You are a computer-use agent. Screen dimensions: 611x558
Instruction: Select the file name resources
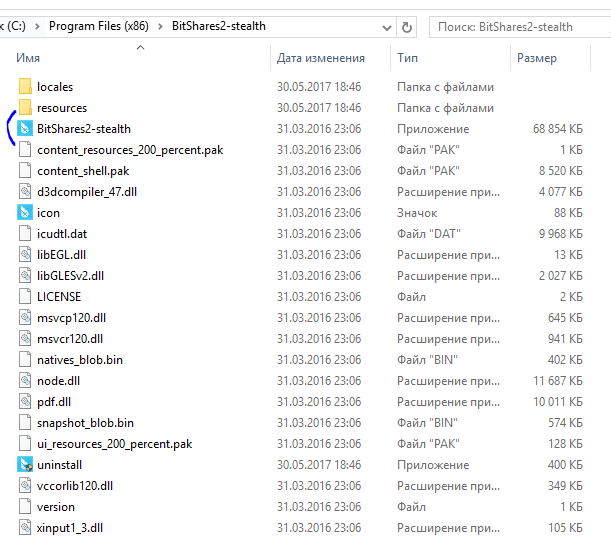[x=62, y=108]
